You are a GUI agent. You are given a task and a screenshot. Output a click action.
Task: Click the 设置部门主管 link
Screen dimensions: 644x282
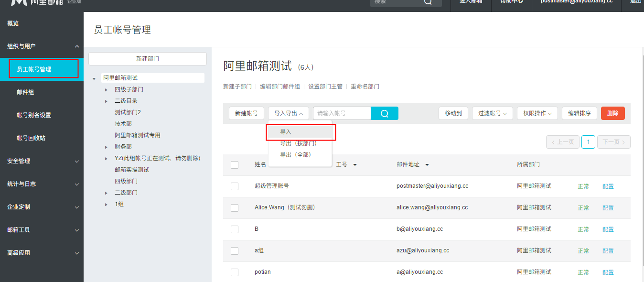coord(325,87)
